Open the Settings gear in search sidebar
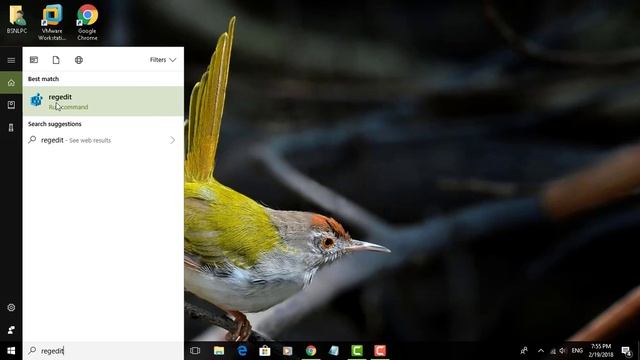 pos(11,307)
